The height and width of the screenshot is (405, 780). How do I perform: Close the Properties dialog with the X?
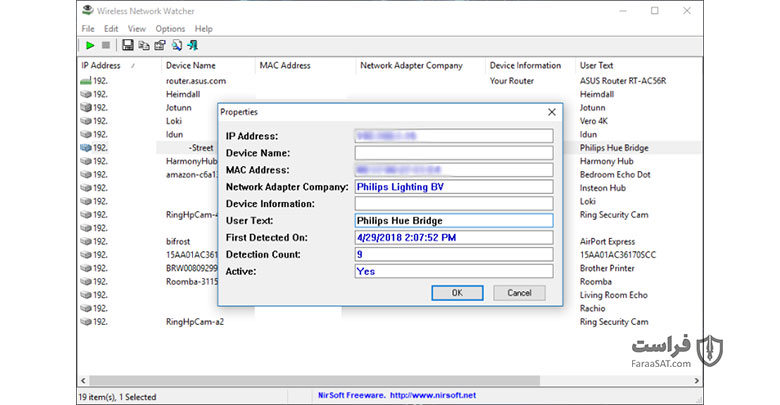click(552, 112)
